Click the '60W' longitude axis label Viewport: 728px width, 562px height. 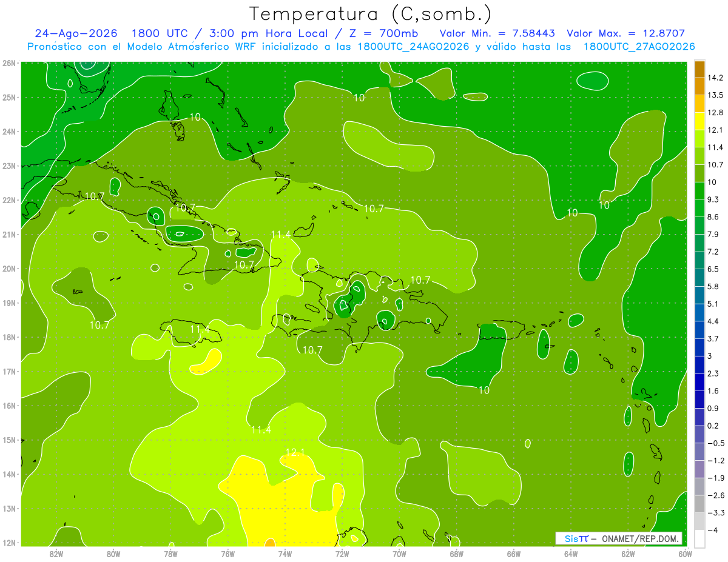click(x=685, y=554)
